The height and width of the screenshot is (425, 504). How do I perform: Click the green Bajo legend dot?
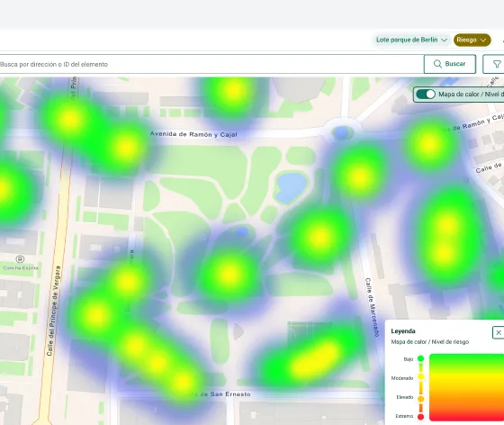[x=420, y=358]
